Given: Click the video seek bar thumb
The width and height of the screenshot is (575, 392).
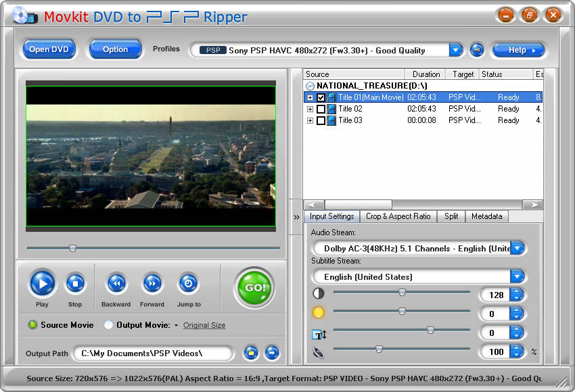Looking at the screenshot, I should (x=72, y=249).
